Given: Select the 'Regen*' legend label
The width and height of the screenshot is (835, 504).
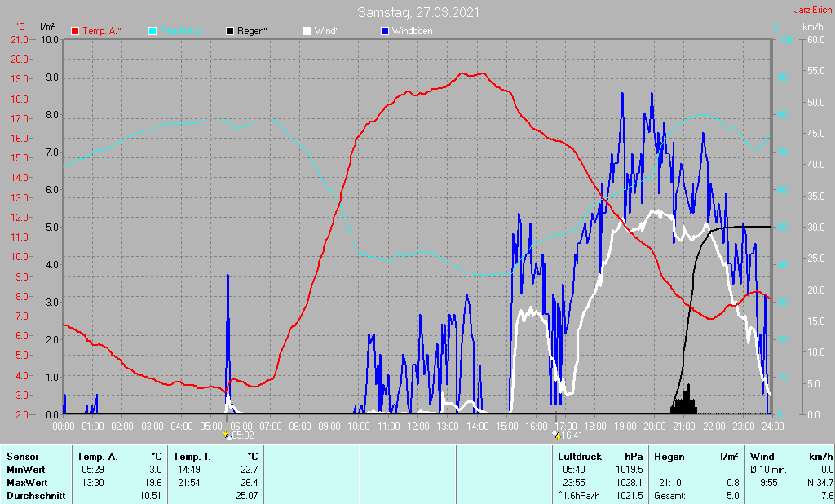Looking at the screenshot, I should click(252, 31).
